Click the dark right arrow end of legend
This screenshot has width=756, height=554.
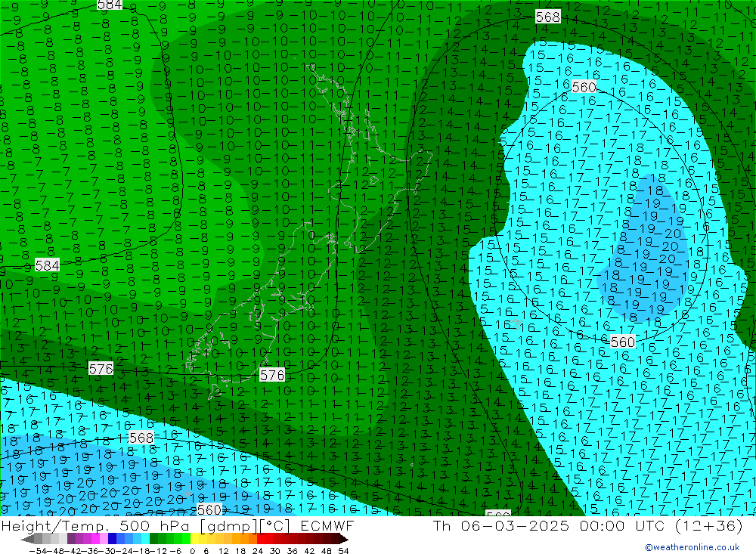pyautogui.click(x=344, y=539)
